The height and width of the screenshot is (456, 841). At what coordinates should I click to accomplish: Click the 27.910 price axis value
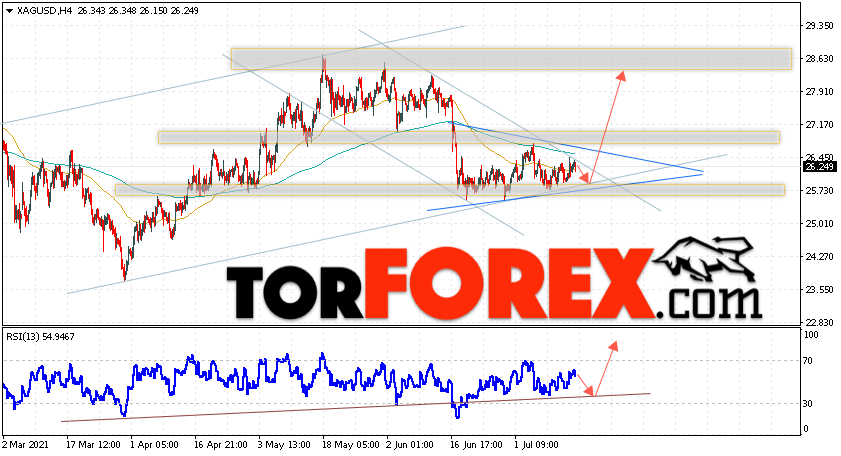click(819, 92)
